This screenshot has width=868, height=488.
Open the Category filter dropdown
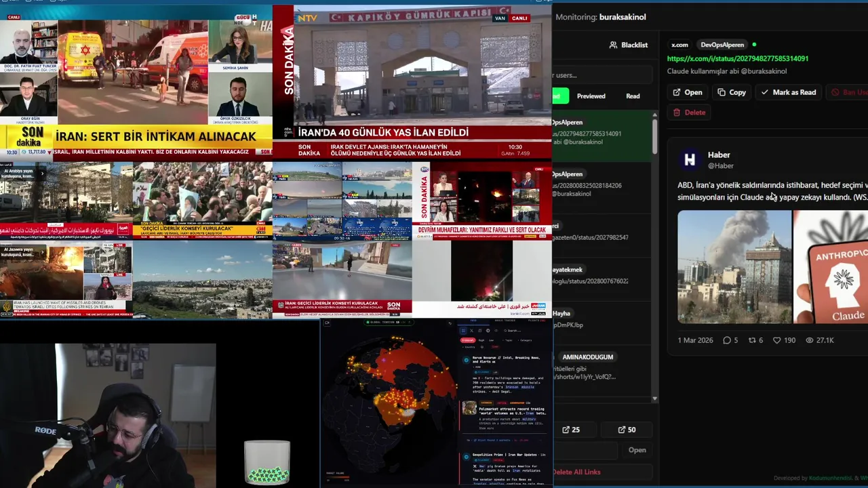click(x=524, y=340)
